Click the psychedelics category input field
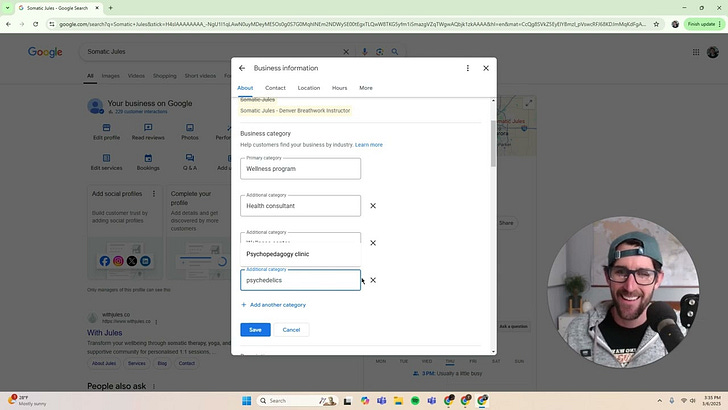The width and height of the screenshot is (728, 410). point(300,280)
